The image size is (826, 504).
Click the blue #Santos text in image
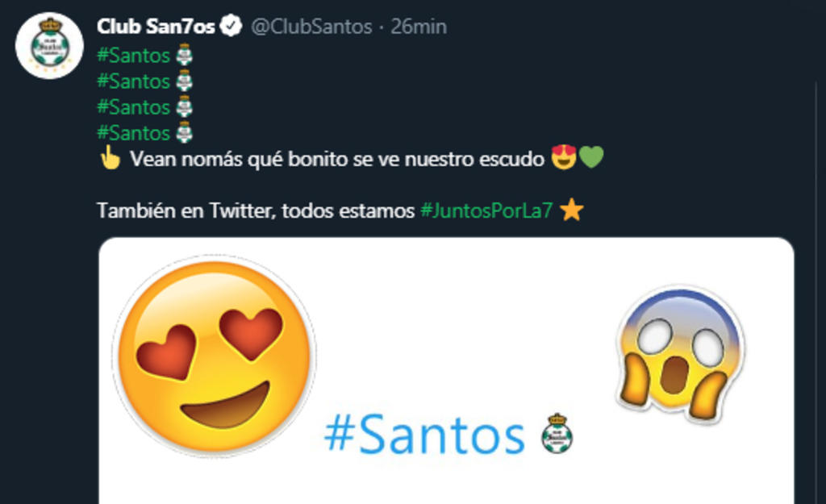click(424, 435)
